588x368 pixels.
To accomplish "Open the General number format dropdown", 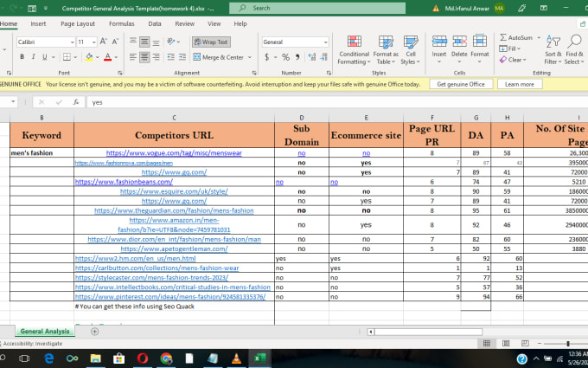I will tap(325, 42).
